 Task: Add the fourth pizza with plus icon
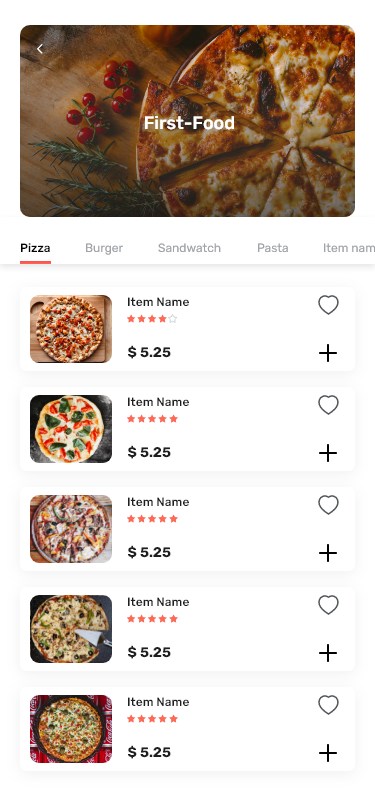click(x=328, y=653)
